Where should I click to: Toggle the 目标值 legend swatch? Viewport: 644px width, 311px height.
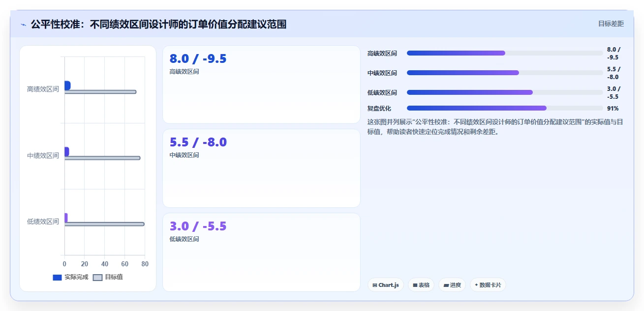97,278
